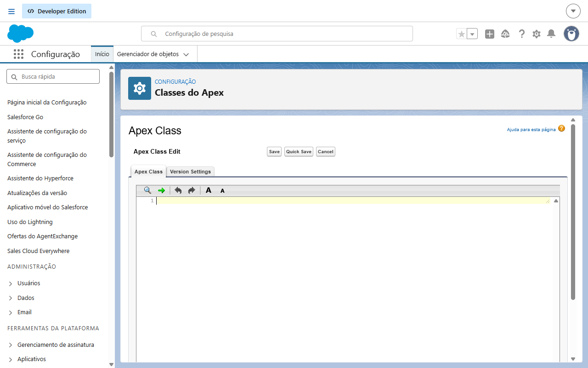
Task: Click the Cancel button
Action: pos(326,152)
